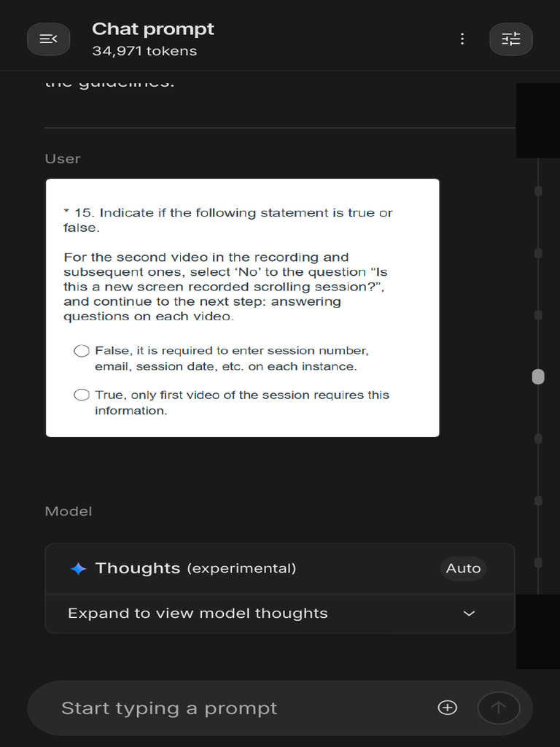
Task: Open the three-dot more options menu
Action: pos(462,39)
